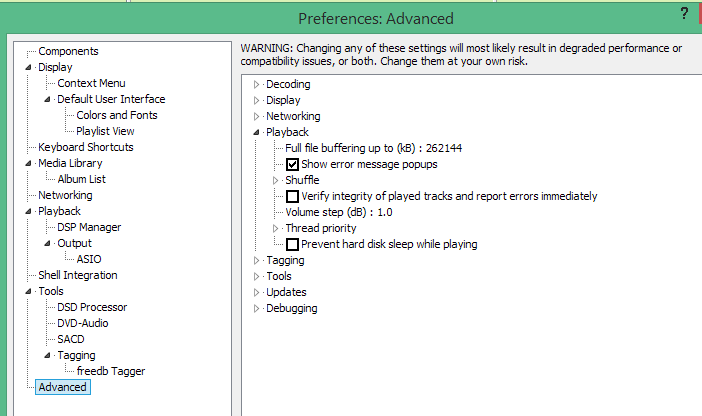Check Verify integrity of played tracks
The width and height of the screenshot is (702, 416).
point(293,196)
